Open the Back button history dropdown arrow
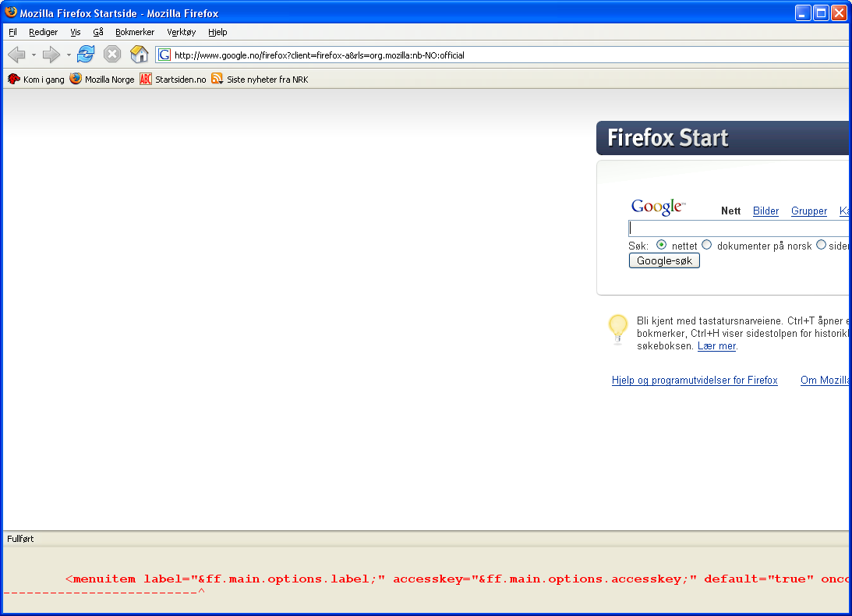 click(x=34, y=55)
